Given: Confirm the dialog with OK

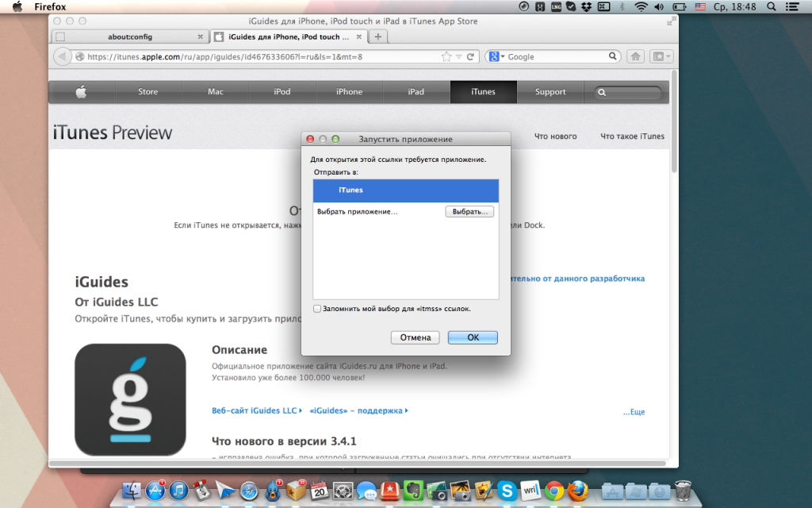Looking at the screenshot, I should 473,337.
